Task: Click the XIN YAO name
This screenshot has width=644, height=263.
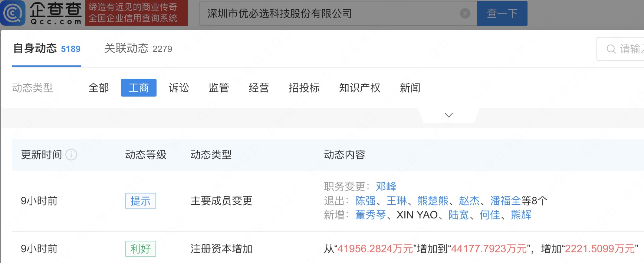Action: [x=417, y=215]
